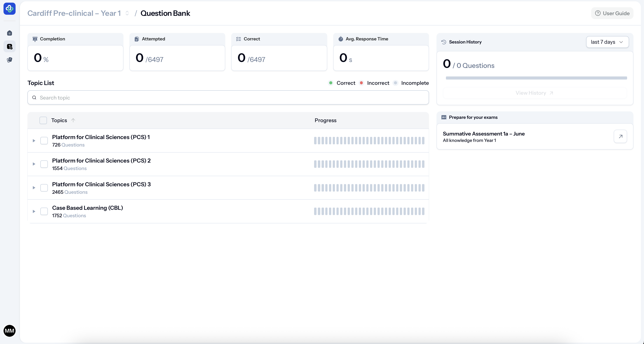Check the select-all Topics checkbox

[x=43, y=120]
